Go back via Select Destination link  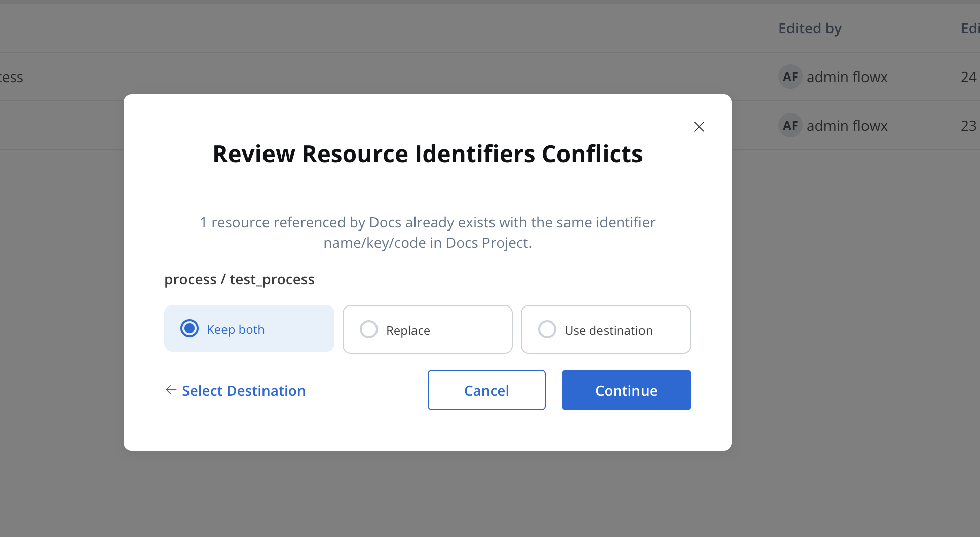[x=236, y=390]
